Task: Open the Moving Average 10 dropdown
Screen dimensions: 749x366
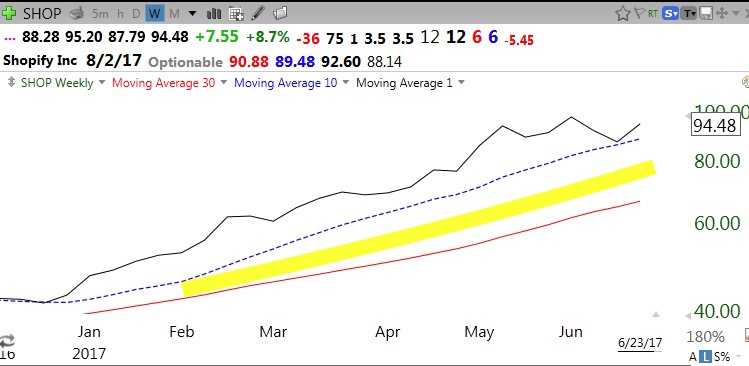Action: coord(345,83)
